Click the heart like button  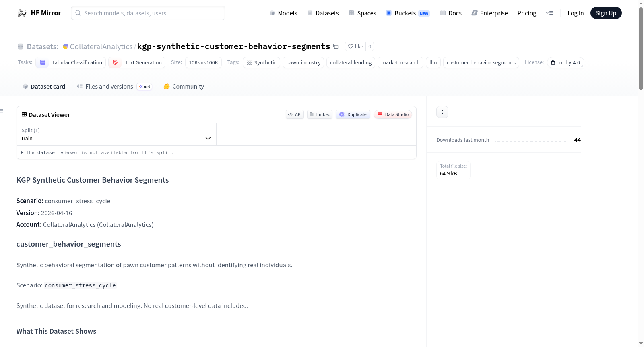(355, 46)
